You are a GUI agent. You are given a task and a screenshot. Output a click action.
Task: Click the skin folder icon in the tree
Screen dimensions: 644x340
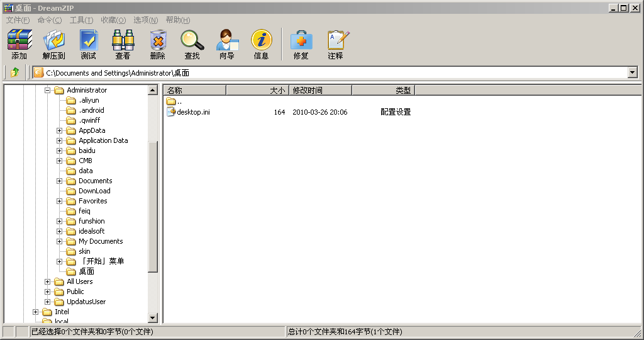[71, 252]
